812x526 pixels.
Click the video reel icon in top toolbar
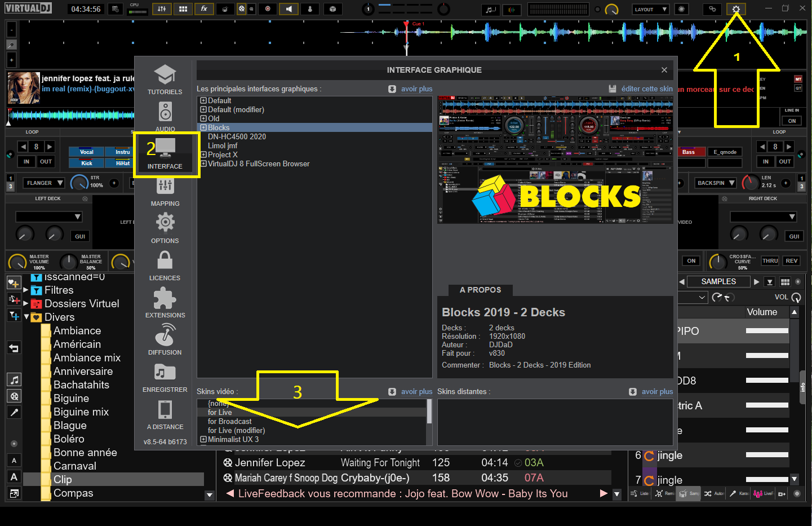coord(241,9)
